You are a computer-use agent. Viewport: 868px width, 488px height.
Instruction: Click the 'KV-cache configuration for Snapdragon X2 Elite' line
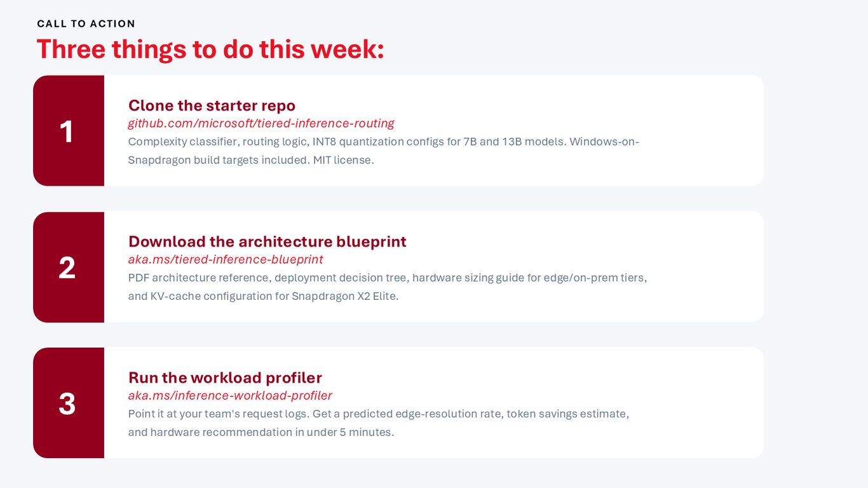click(x=263, y=296)
